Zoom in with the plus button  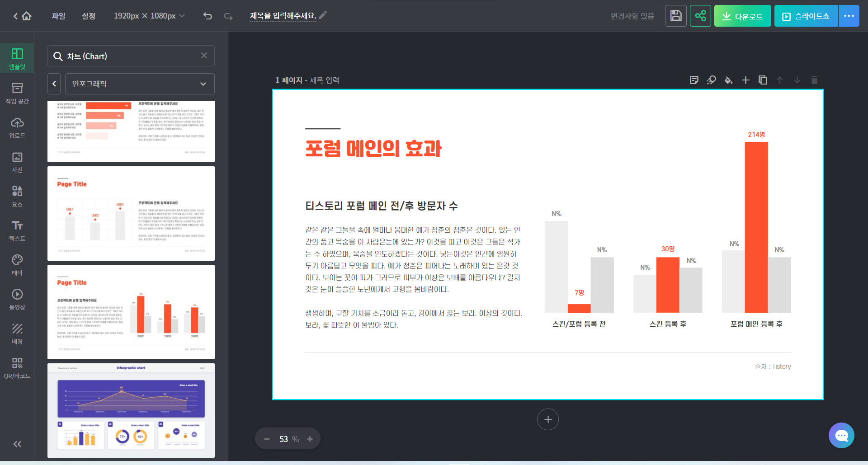(x=310, y=439)
